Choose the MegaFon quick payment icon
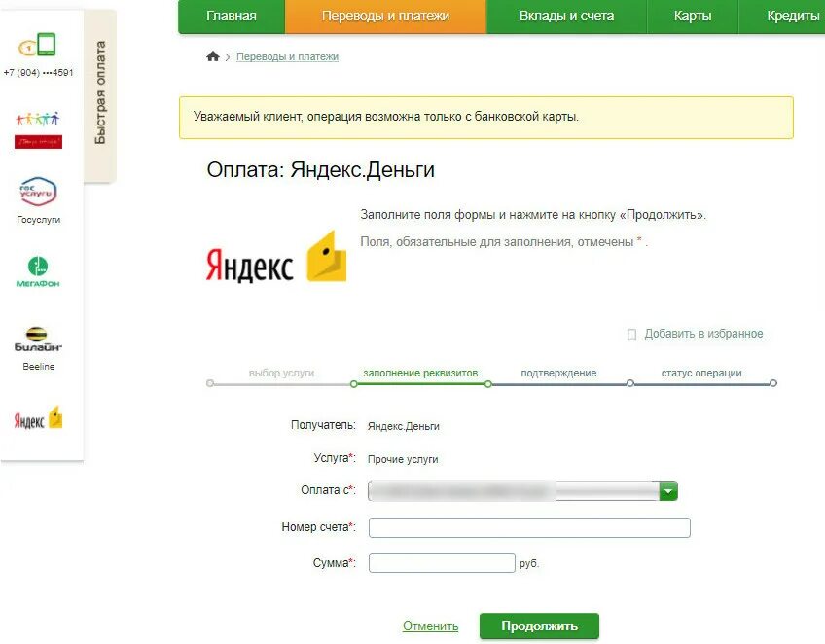Screen dimensions: 825x644 click(x=38, y=271)
